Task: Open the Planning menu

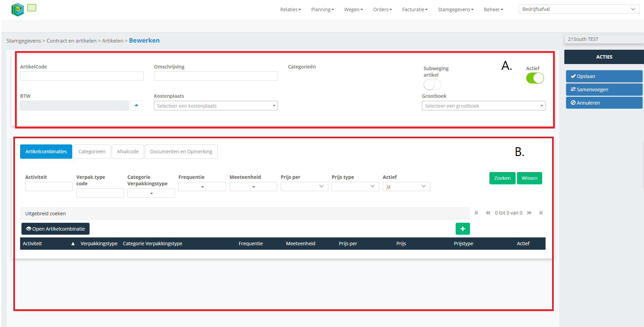Action: point(323,10)
